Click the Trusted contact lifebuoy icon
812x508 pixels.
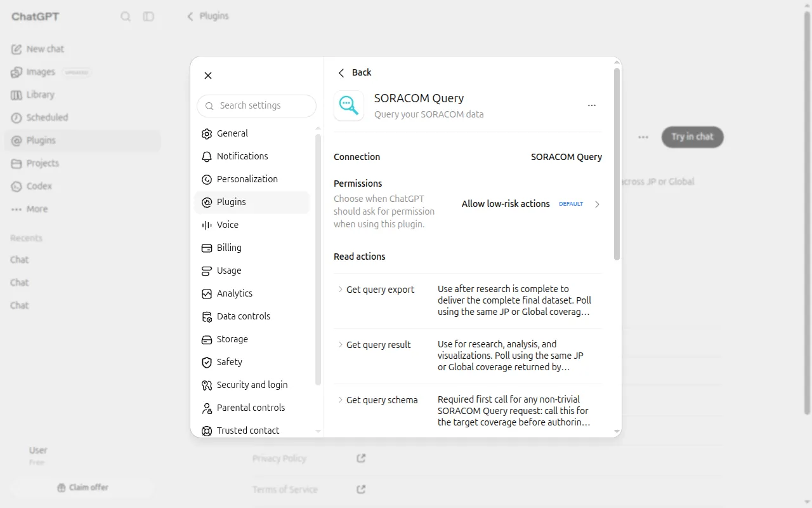pos(207,431)
